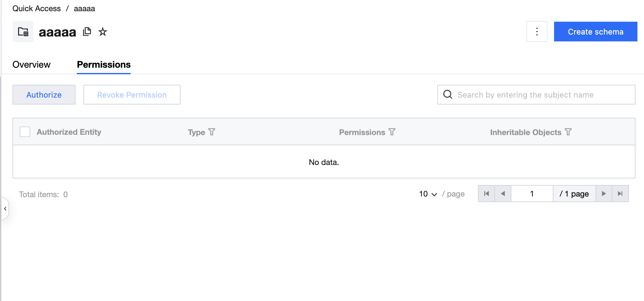
Task: Copy the catalog name aaaaa
Action: pos(87,32)
